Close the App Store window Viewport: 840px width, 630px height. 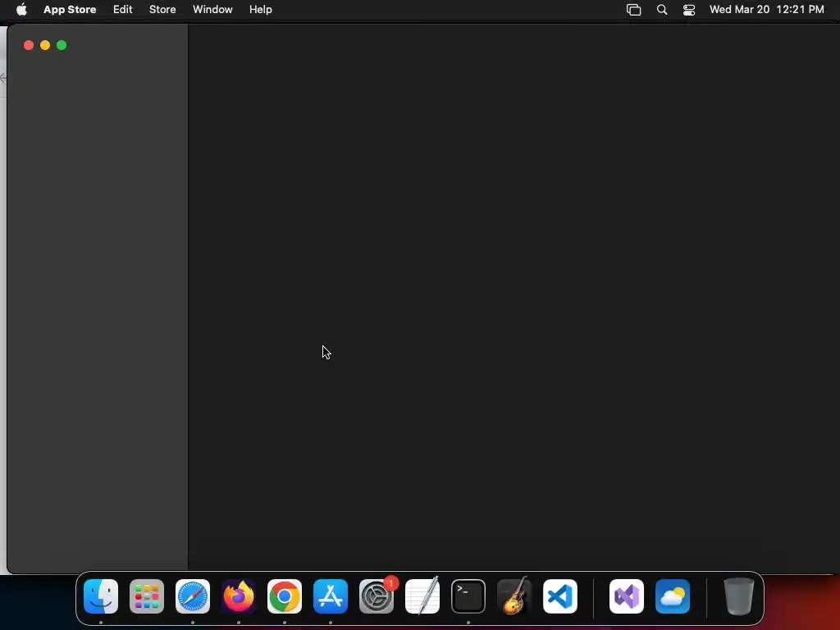pos(29,46)
